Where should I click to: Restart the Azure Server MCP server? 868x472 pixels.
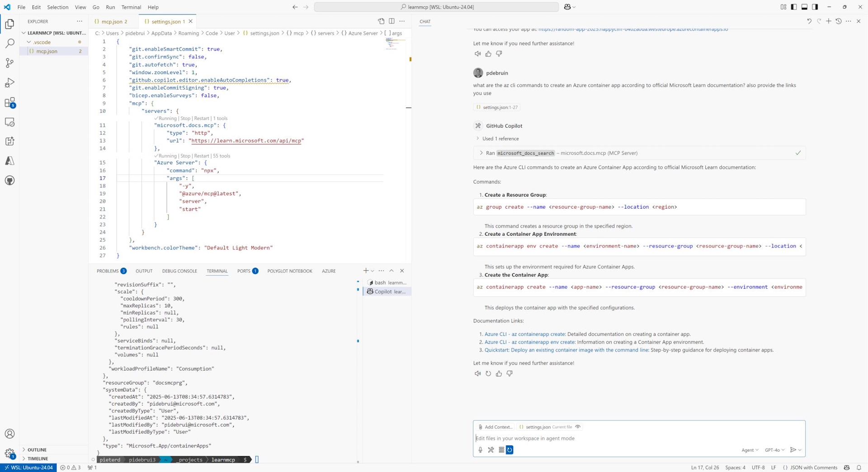point(201,156)
